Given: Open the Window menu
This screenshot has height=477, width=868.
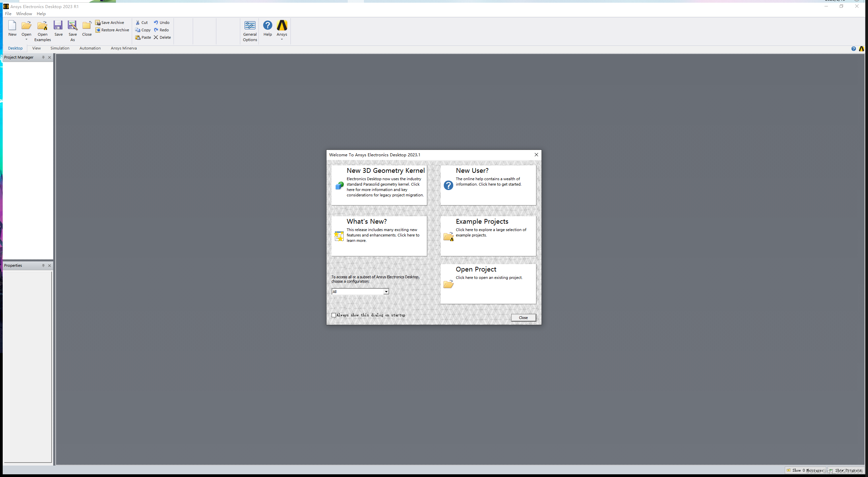Looking at the screenshot, I should point(24,13).
